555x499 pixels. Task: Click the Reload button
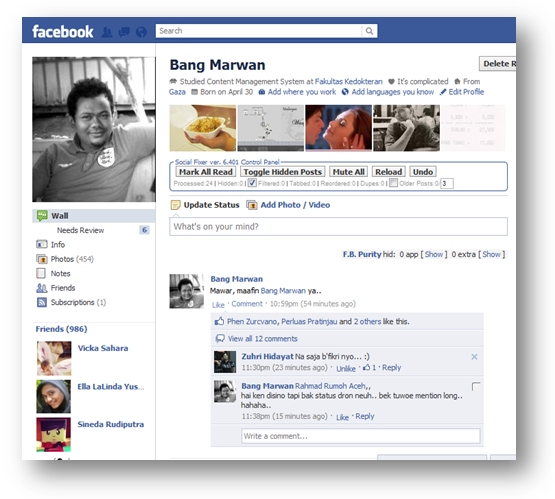point(388,172)
